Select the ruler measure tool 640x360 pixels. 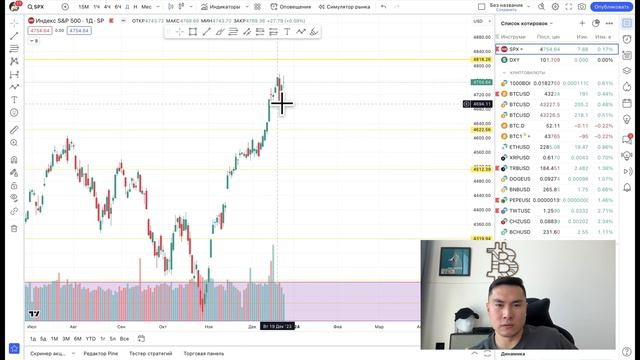coord(14,130)
